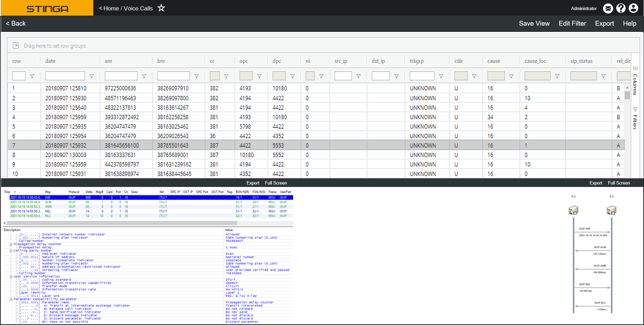The height and width of the screenshot is (325, 644).
Task: Click the 5-2 node icon in diagram
Action: 611,210
